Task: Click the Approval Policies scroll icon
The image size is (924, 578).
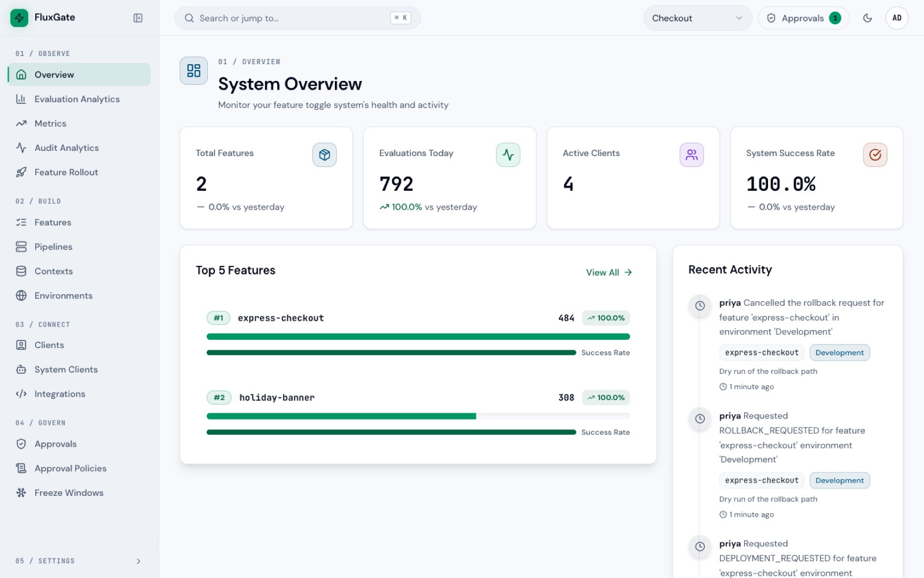Action: 21,468
